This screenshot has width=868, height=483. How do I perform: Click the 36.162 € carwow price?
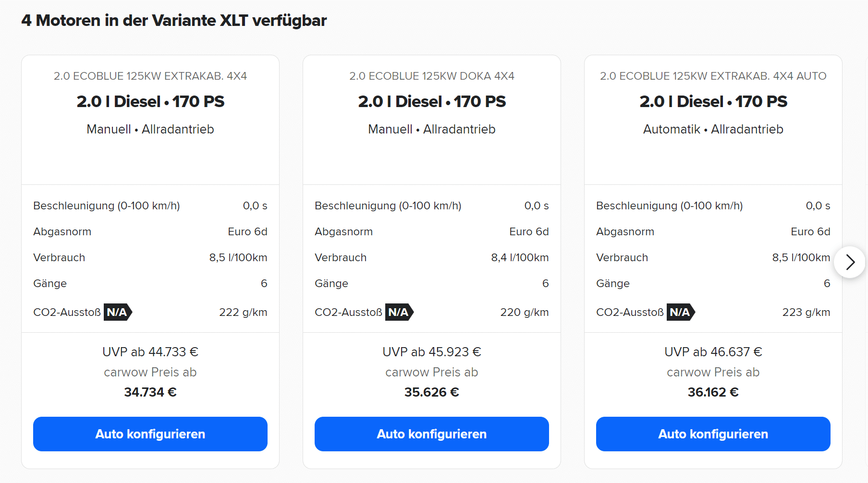click(713, 392)
